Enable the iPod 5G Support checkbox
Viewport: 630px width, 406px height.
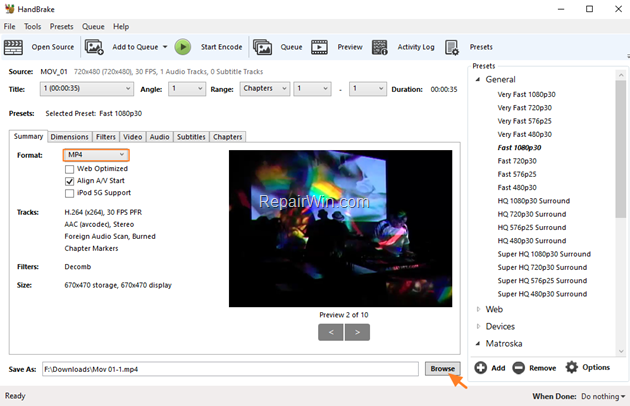coord(70,193)
